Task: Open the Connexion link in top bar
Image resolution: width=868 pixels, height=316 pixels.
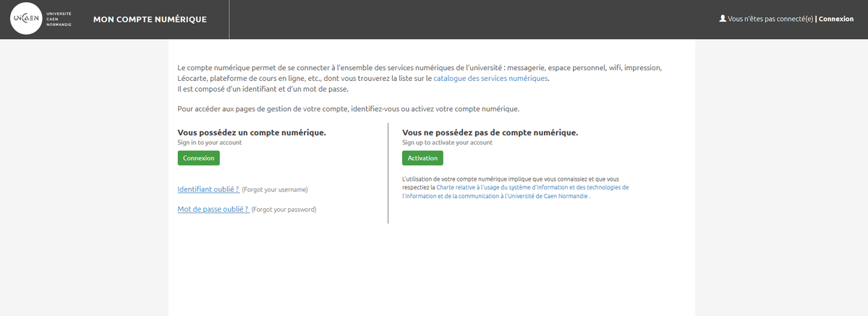Action: click(x=836, y=19)
